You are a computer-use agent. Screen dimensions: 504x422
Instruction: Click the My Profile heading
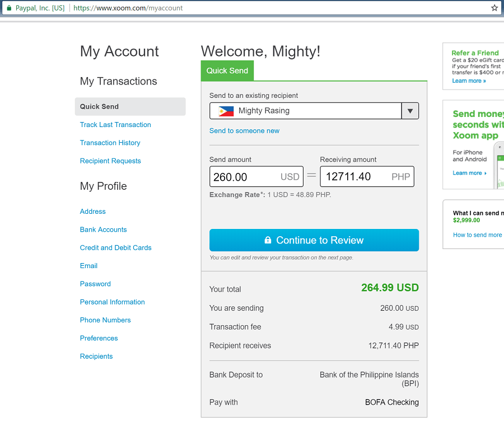point(103,186)
